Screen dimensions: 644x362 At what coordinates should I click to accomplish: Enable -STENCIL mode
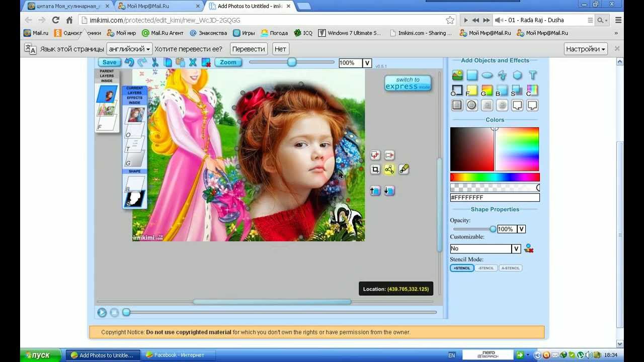click(486, 268)
